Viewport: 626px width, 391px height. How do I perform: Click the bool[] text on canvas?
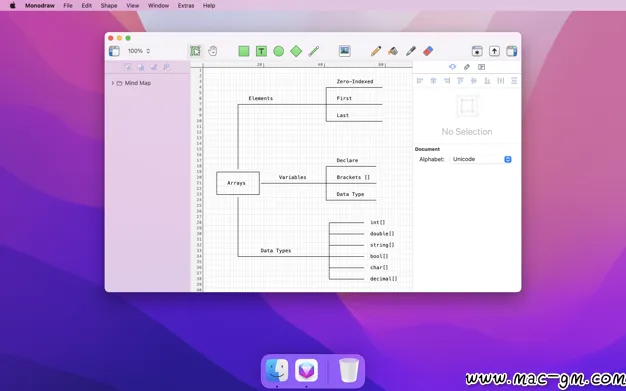click(x=379, y=256)
